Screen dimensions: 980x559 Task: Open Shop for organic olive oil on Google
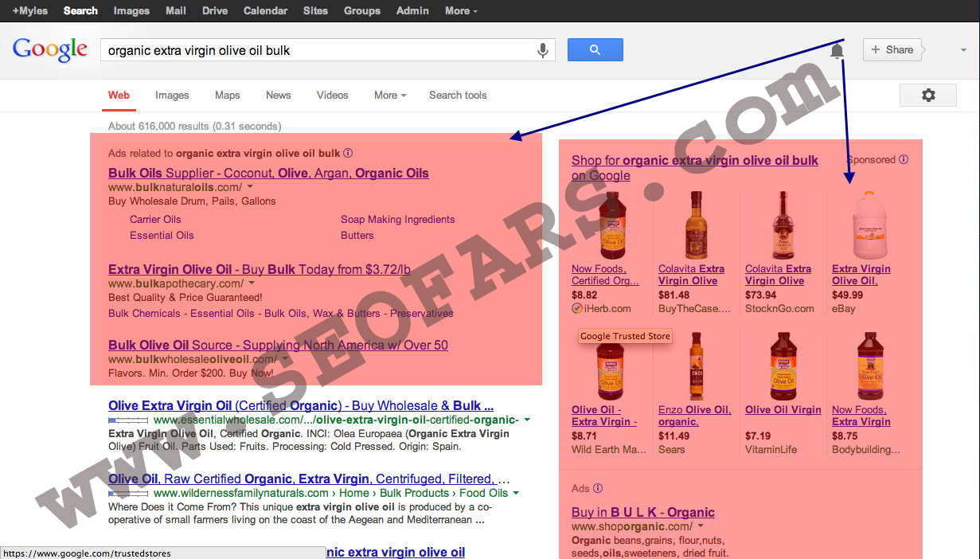(695, 168)
